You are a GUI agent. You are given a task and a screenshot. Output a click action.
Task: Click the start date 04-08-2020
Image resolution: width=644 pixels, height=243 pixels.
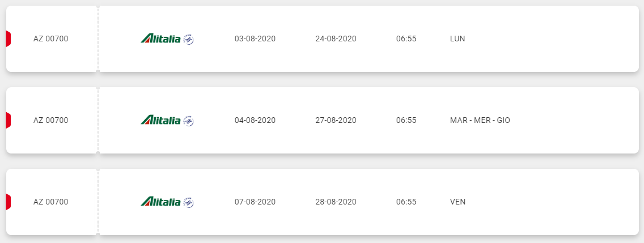click(x=255, y=120)
